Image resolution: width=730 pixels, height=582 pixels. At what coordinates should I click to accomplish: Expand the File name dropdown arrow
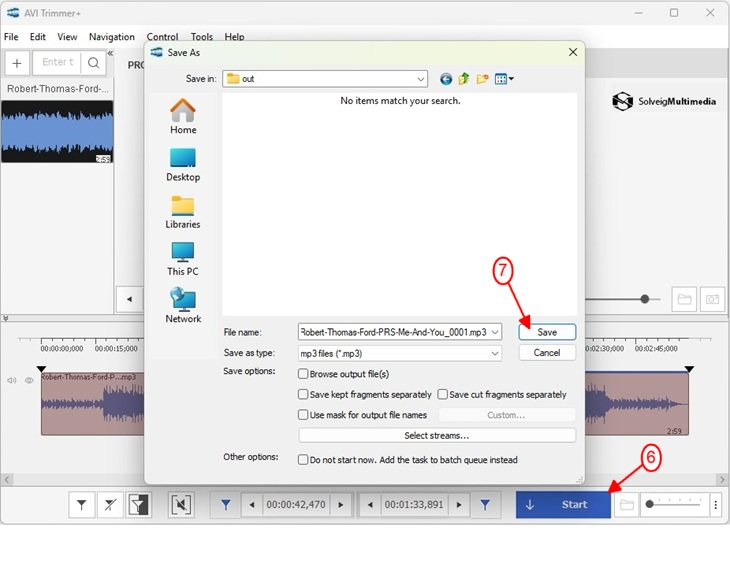click(x=495, y=332)
